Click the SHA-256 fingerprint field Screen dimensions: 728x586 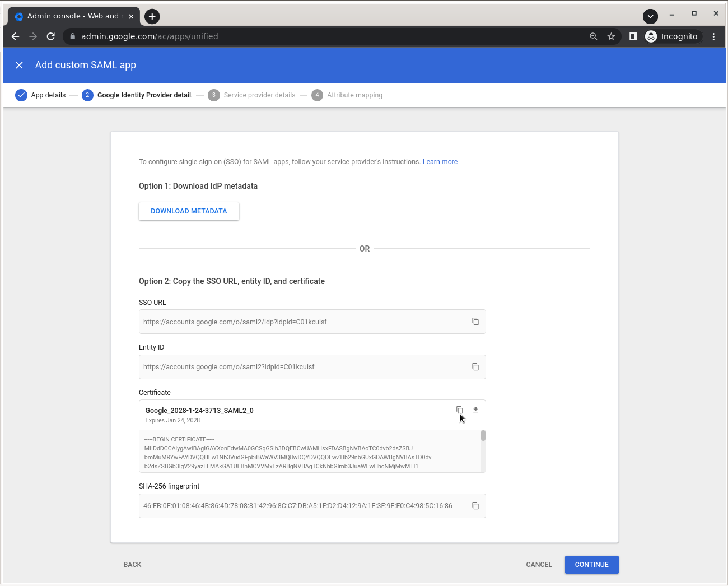[x=312, y=506]
